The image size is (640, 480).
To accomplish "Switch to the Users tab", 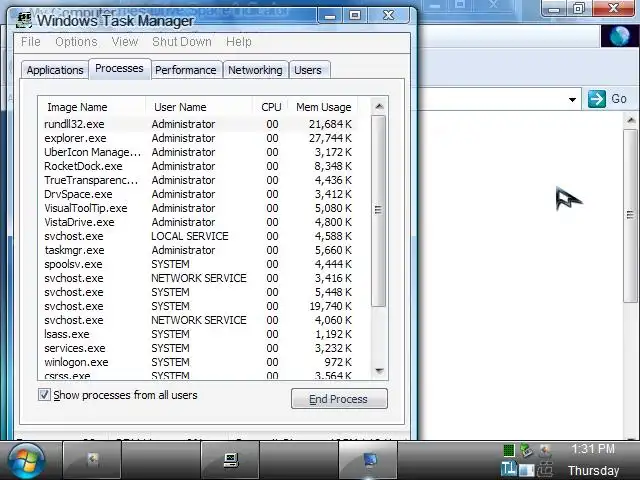I will coord(308,70).
